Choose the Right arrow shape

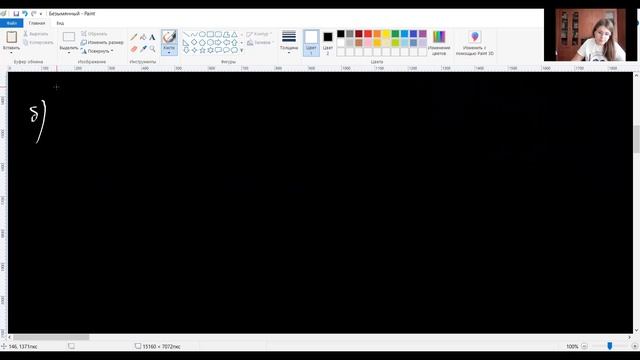218,42
